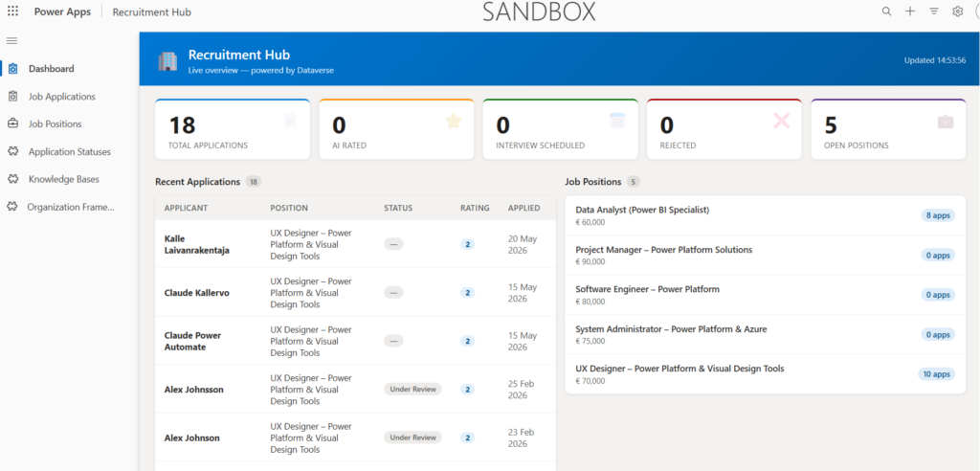
Task: Open the app launcher waffle icon
Action: pyautogui.click(x=12, y=11)
